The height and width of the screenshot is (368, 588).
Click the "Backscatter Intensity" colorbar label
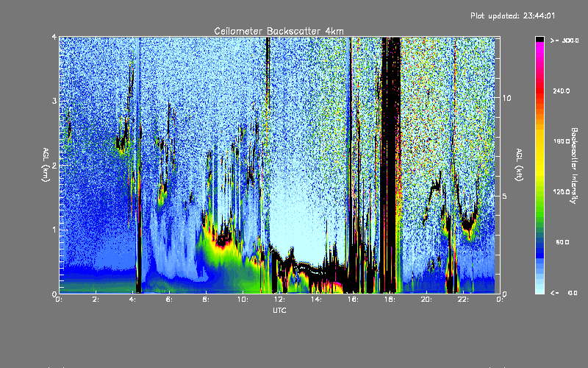coord(574,166)
